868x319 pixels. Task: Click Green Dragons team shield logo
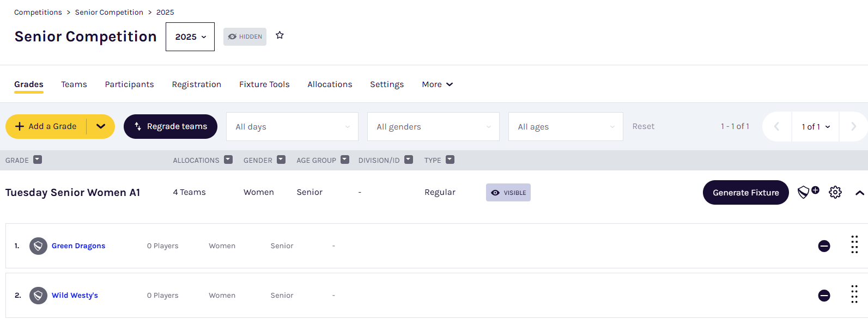[38, 246]
